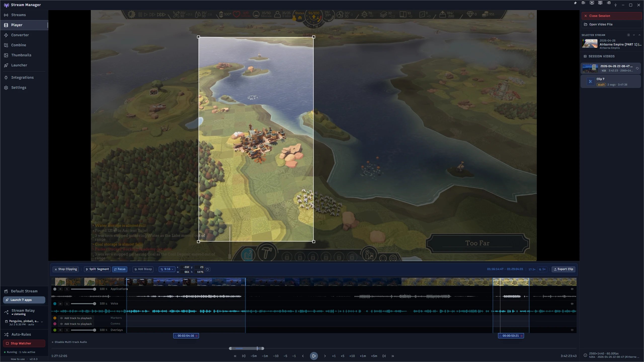Adjust the Voice track volume slider
The width and height of the screenshot is (644, 362).
click(x=83, y=304)
